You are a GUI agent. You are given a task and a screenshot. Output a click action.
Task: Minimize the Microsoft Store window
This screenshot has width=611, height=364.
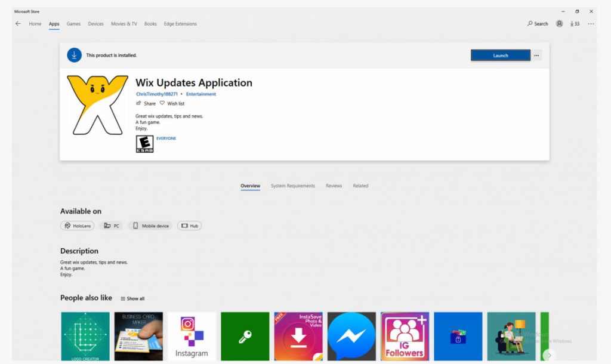coord(563,11)
